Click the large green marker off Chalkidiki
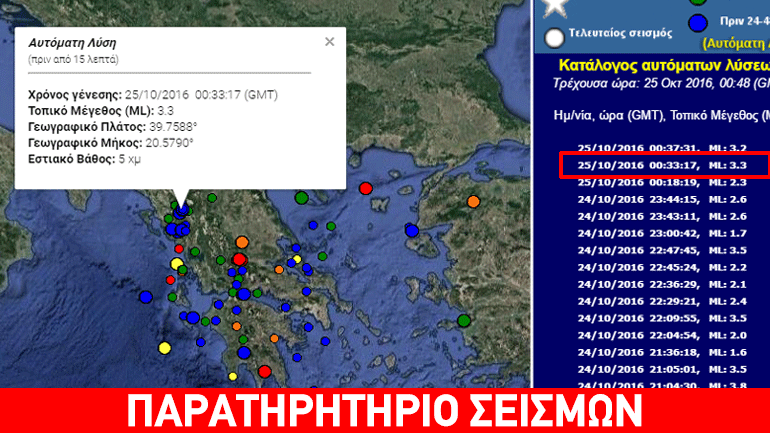This screenshot has height=433, width=770. (302, 198)
